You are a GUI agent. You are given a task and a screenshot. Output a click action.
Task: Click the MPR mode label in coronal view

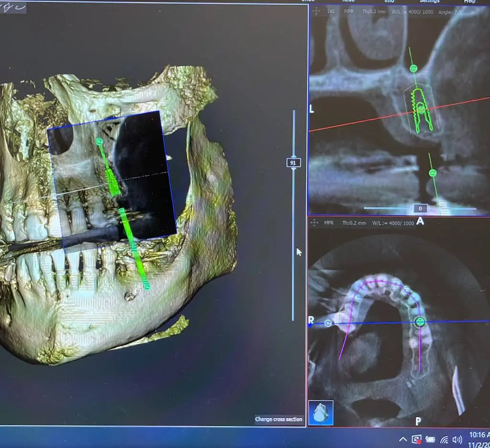pyautogui.click(x=349, y=11)
